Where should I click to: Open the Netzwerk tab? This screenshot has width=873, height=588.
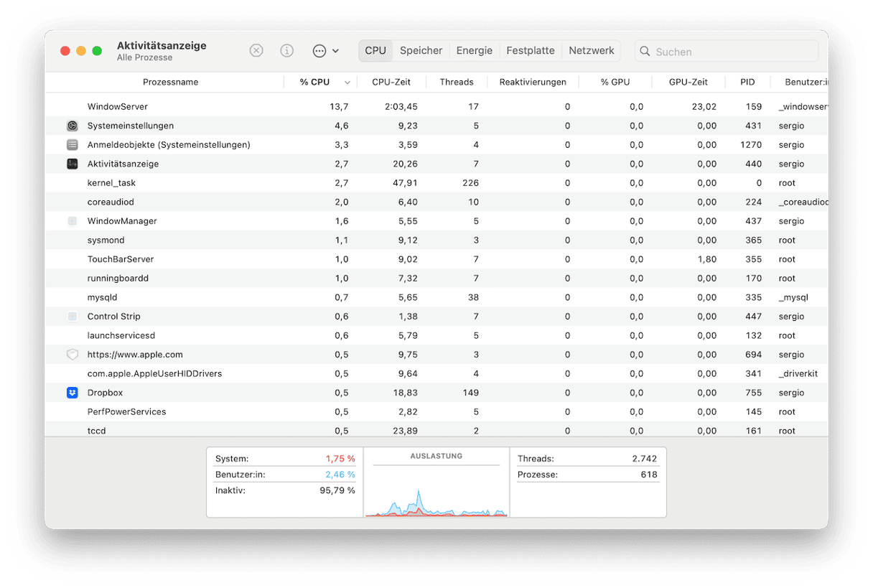pyautogui.click(x=591, y=50)
